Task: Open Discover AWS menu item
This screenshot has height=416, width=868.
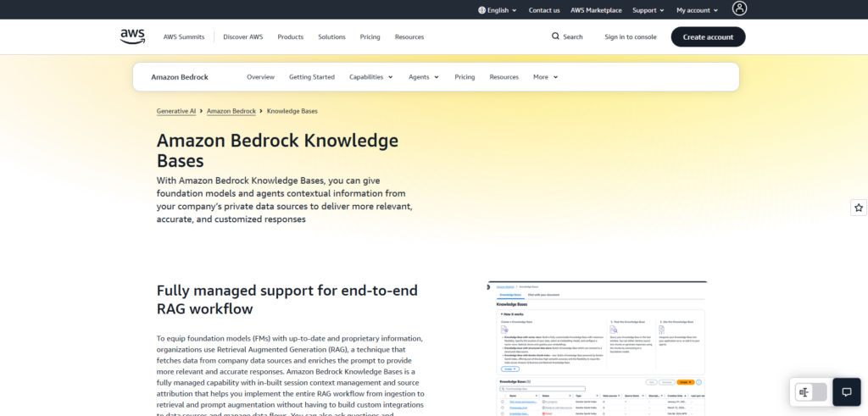Action: tap(243, 37)
